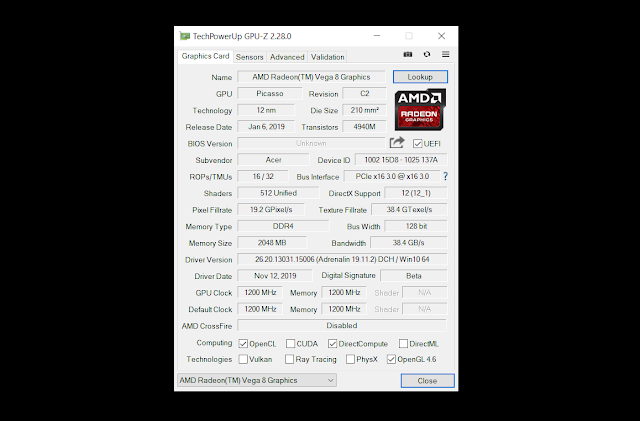Viewport: 640px width, 421px height.
Task: Click the Close button at bottom
Action: pos(427,381)
